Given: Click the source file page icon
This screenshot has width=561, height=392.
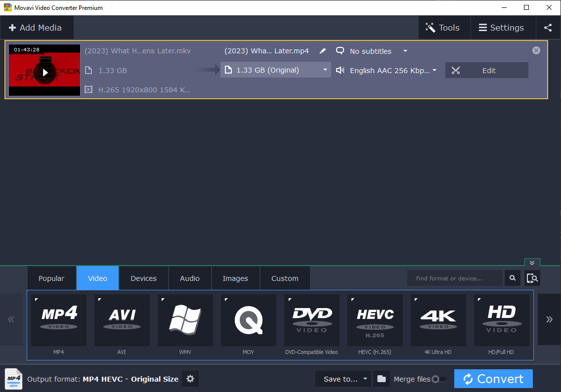Looking at the screenshot, I should [x=88, y=70].
